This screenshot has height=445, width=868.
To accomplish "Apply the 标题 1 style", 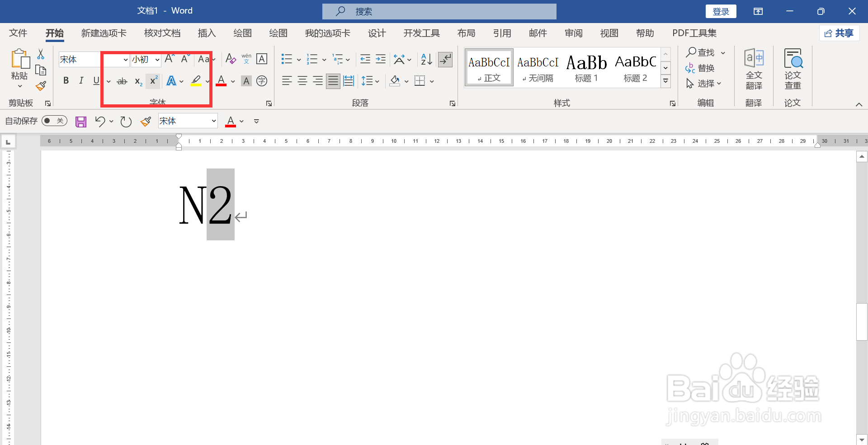I will [x=586, y=68].
